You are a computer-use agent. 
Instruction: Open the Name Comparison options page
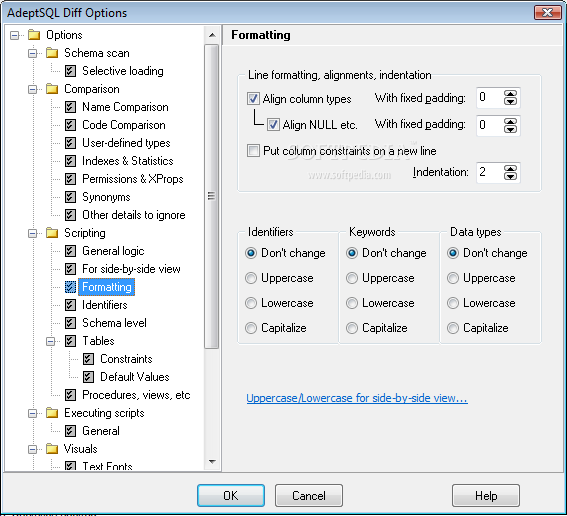125,107
